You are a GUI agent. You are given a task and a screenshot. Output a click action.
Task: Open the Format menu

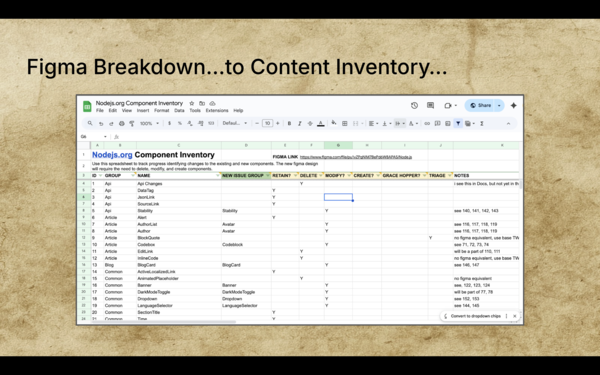pyautogui.click(x=161, y=111)
